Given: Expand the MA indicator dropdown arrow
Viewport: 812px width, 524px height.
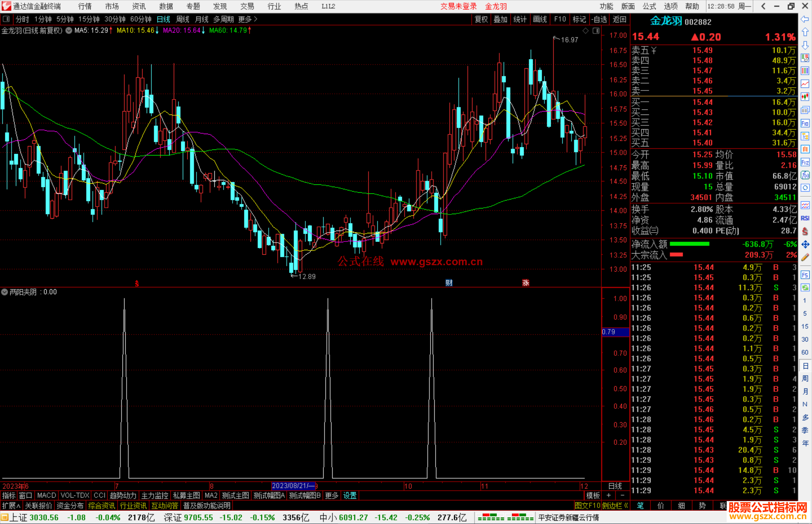Looking at the screenshot, I should (69, 31).
